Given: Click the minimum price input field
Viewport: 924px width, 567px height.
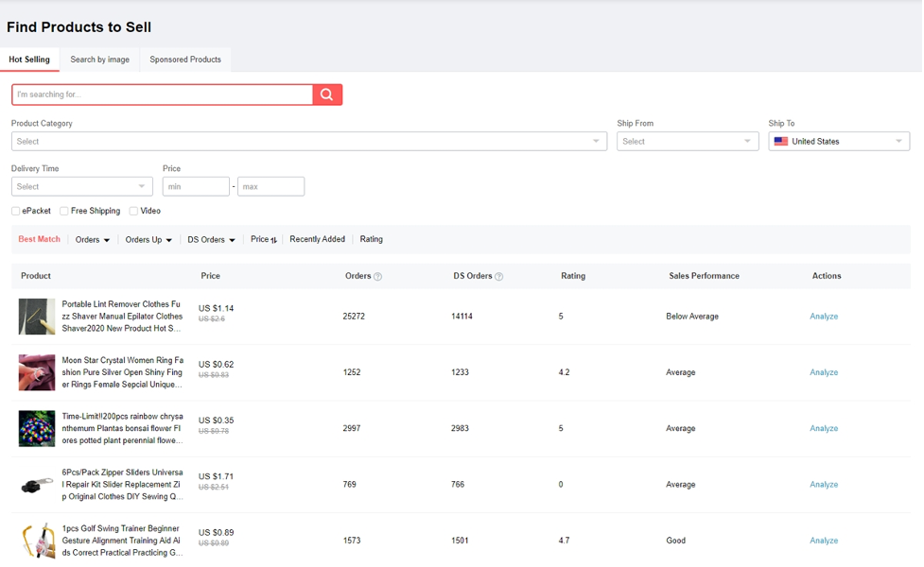Looking at the screenshot, I should pos(196,186).
